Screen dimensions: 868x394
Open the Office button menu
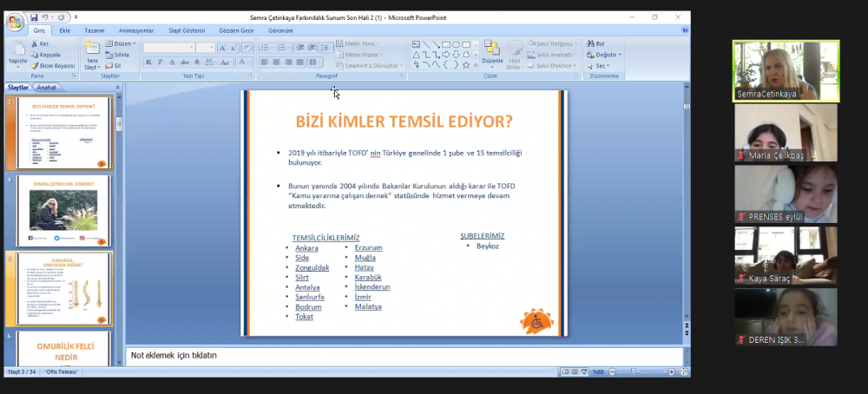[15, 23]
